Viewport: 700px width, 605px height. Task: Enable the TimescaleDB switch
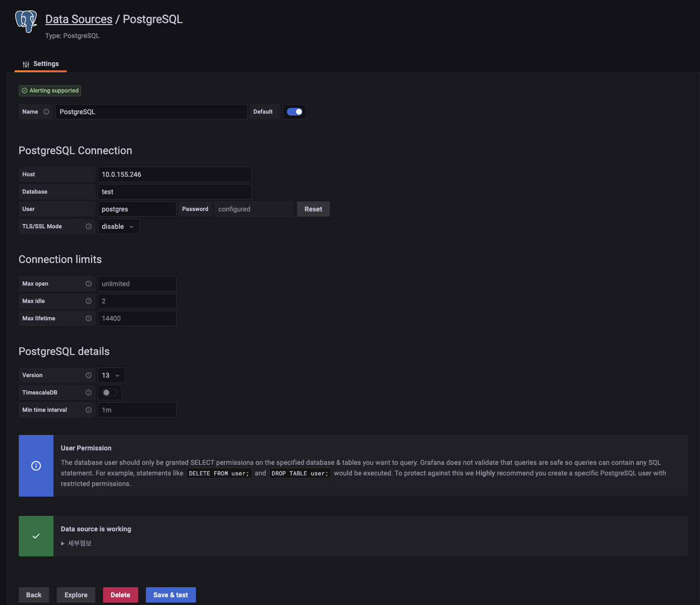[x=110, y=393]
